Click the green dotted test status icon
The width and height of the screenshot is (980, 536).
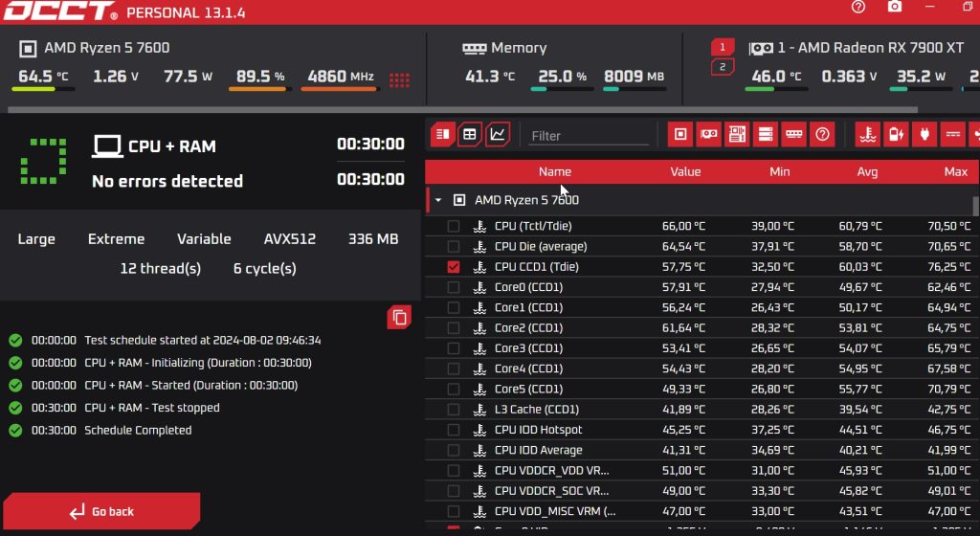click(44, 161)
